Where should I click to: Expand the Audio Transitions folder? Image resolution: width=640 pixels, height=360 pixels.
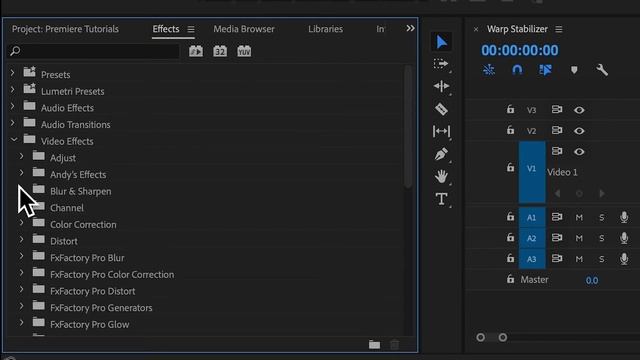point(12,123)
